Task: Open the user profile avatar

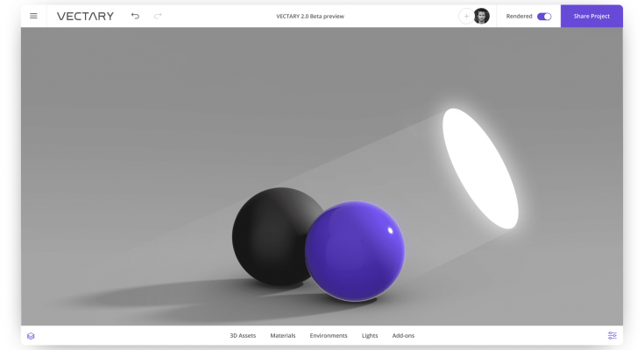Action: tap(481, 17)
